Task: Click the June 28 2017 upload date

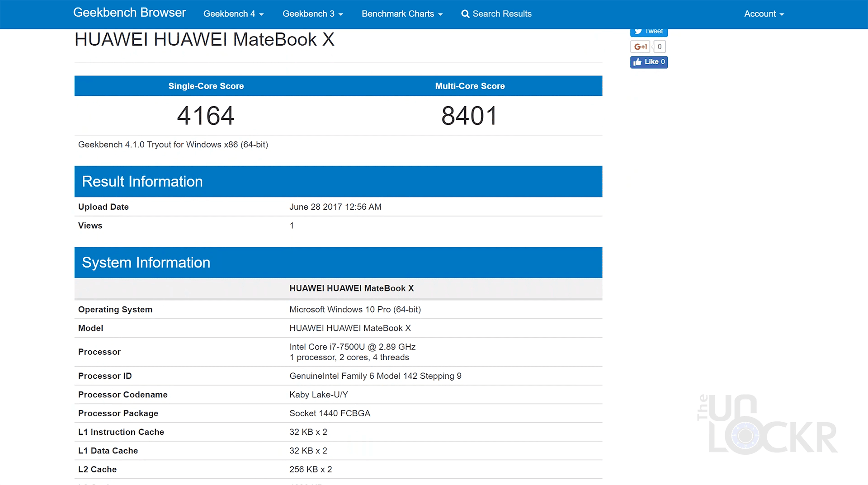Action: point(335,207)
